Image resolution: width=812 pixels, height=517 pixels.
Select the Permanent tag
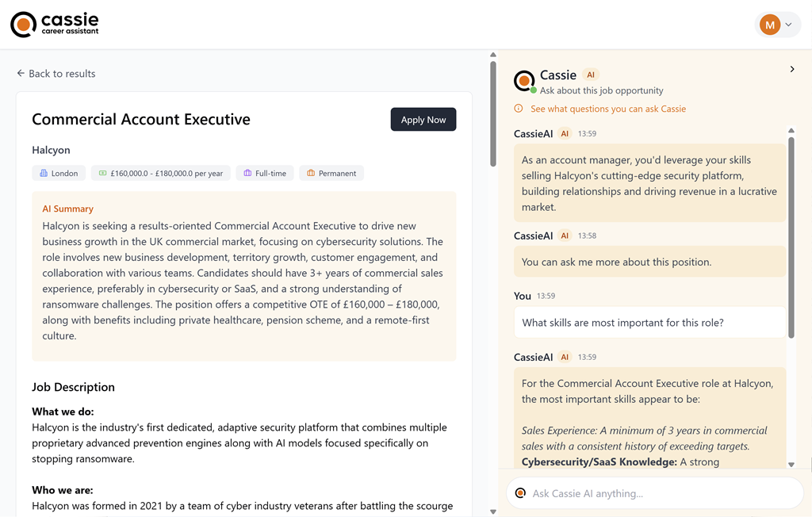point(331,173)
